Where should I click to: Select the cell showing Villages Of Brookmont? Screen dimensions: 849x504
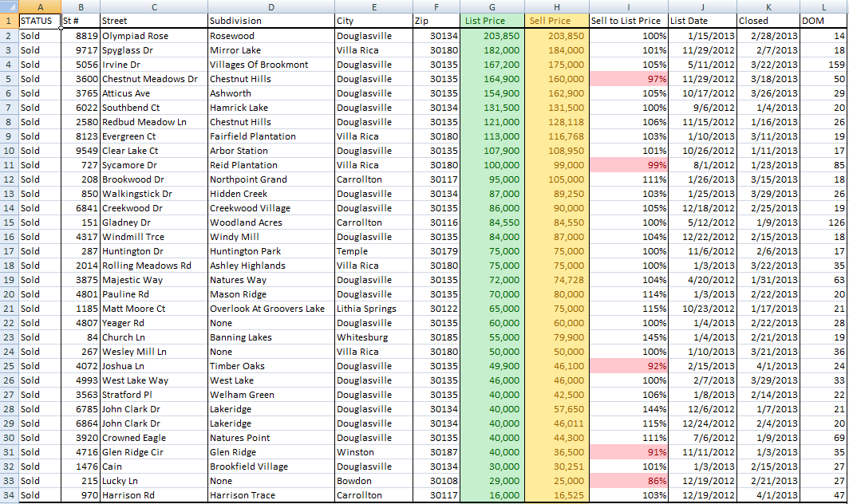(271, 65)
